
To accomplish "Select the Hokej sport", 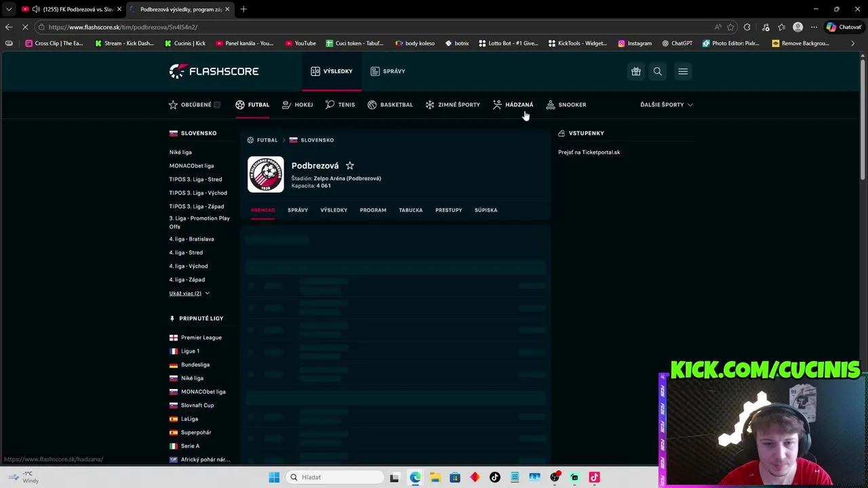I will [x=297, y=104].
